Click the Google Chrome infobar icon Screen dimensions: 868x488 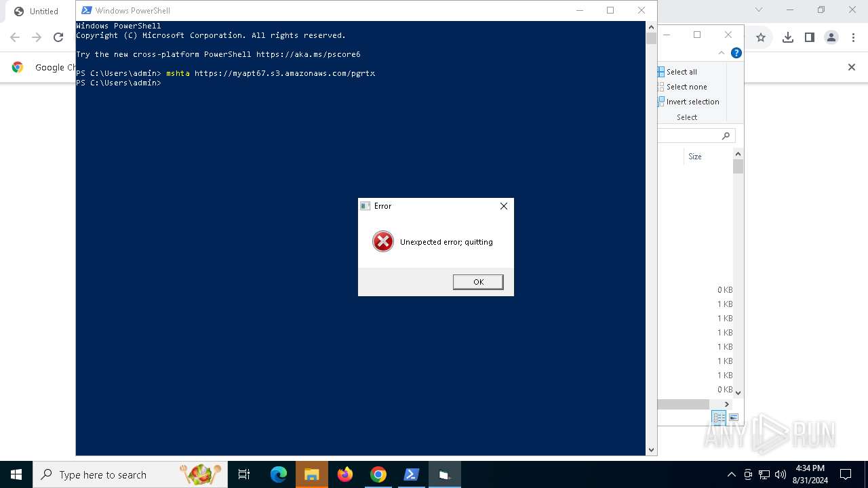(18, 67)
